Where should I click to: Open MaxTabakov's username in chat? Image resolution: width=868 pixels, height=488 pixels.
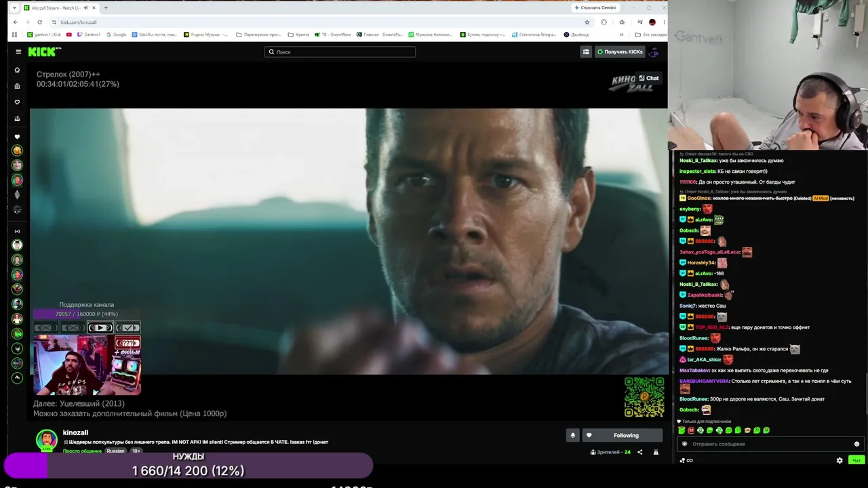click(x=693, y=371)
